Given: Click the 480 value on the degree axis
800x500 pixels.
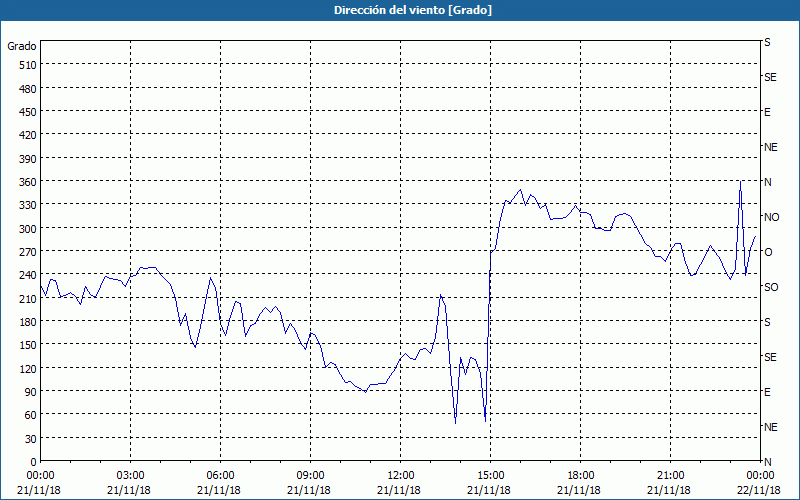Looking at the screenshot, I should coord(29,89).
